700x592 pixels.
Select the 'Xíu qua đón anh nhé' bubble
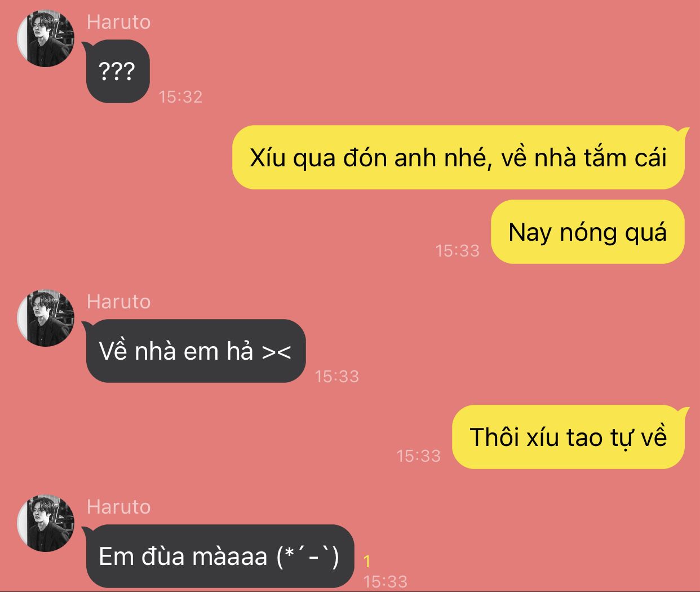(x=460, y=157)
